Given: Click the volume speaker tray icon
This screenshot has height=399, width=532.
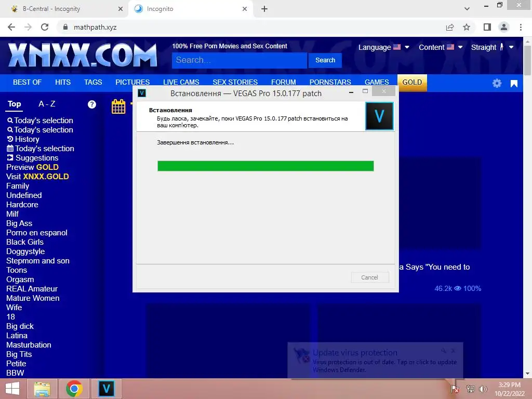Looking at the screenshot, I should (x=483, y=389).
